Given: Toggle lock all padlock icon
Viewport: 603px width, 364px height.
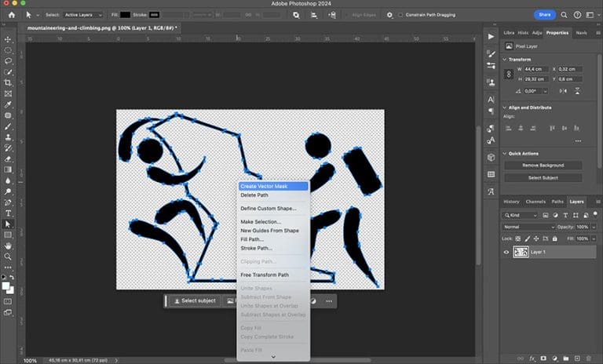Looking at the screenshot, I should 554,238.
